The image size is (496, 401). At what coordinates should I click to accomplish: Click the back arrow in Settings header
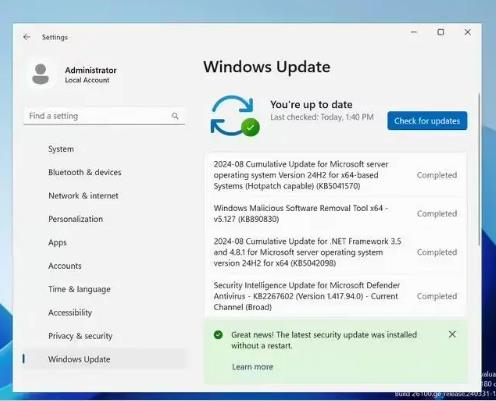tap(27, 37)
